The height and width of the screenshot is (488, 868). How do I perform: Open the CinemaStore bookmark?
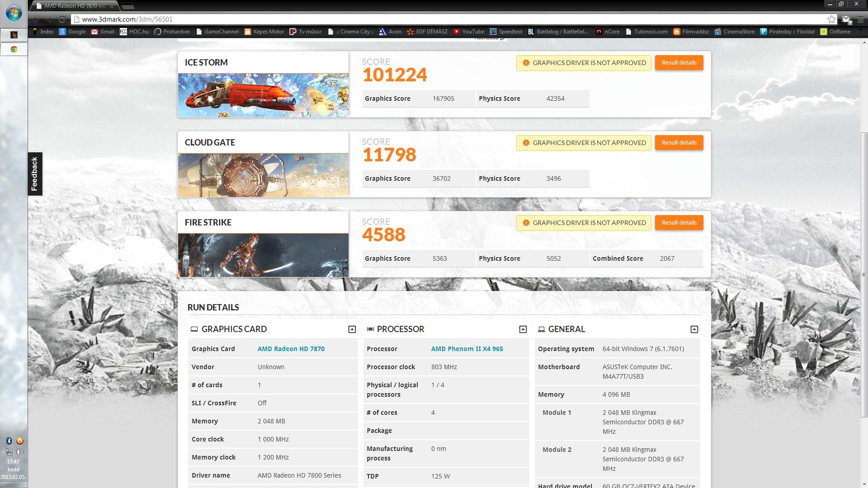click(734, 32)
